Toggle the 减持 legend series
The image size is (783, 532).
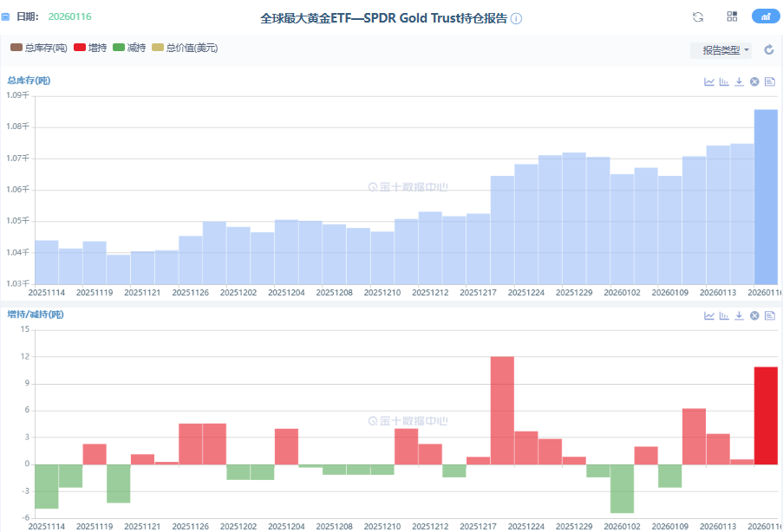129,48
